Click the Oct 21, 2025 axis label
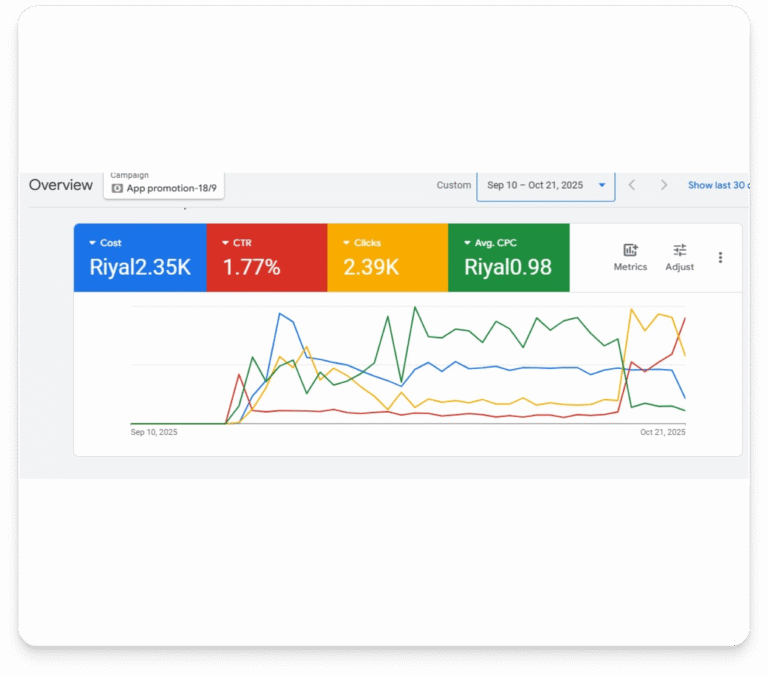Image resolution: width=768 pixels, height=676 pixels. click(x=662, y=432)
